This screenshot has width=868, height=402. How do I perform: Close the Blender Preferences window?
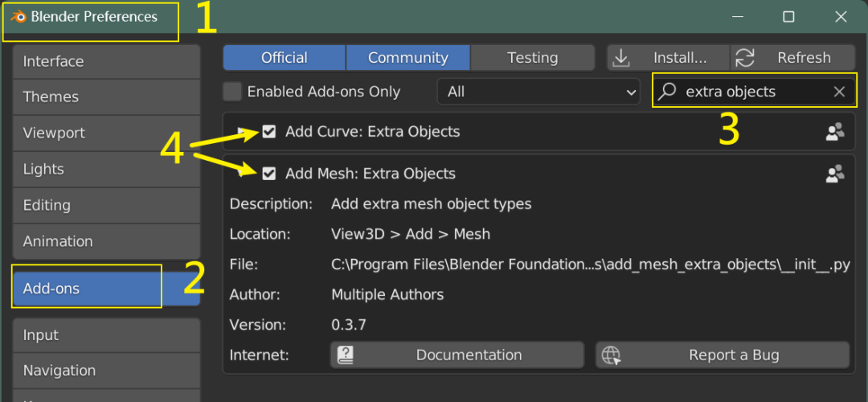[x=841, y=17]
